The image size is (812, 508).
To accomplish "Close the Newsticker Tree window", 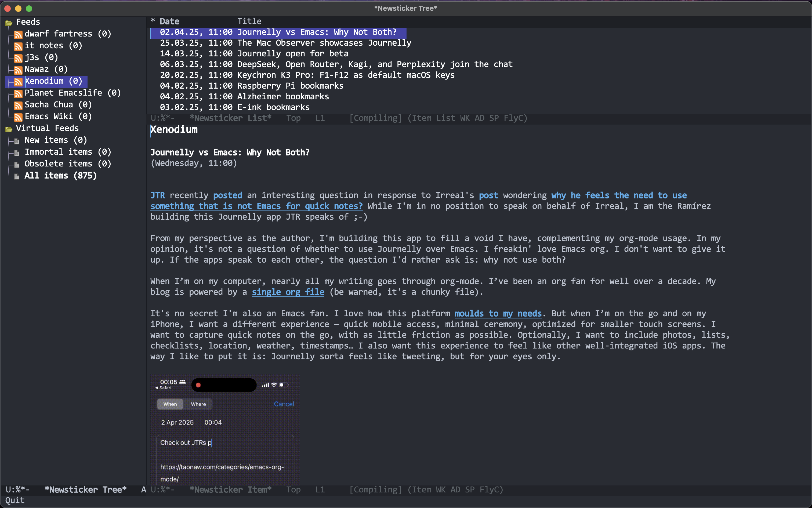I will coord(8,8).
